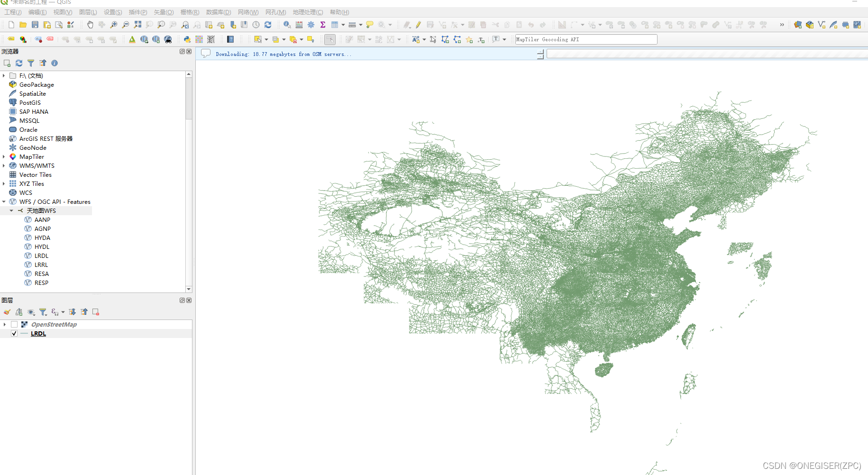Zoom to full extent
868x475 pixels.
pos(137,25)
